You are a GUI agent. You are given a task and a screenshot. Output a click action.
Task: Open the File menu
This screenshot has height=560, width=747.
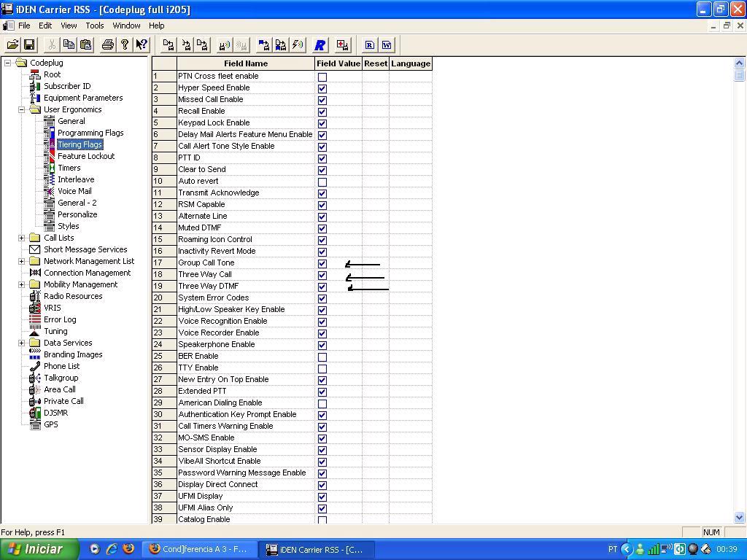click(x=24, y=26)
